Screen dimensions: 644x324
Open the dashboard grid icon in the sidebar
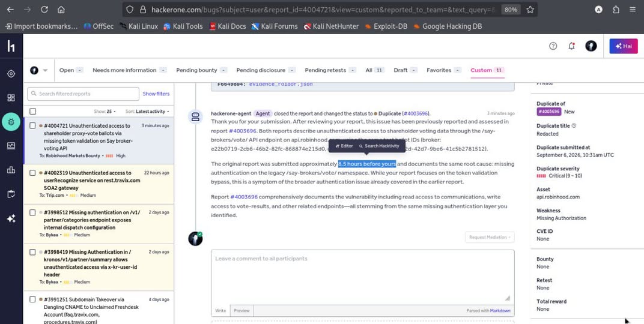(11, 98)
